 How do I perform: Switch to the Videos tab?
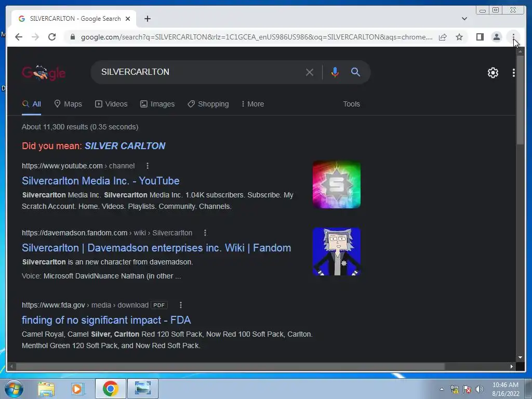coord(111,104)
